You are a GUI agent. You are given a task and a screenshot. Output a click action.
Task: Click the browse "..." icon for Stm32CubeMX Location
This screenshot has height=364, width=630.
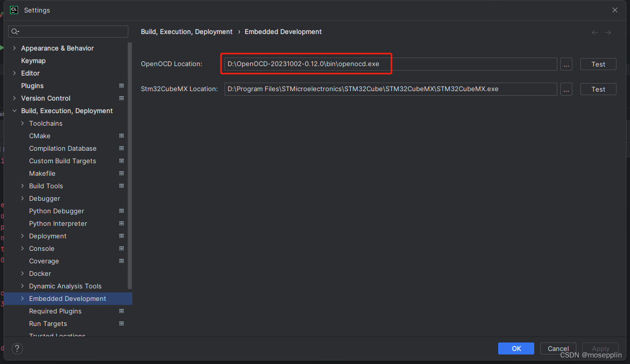tap(566, 89)
